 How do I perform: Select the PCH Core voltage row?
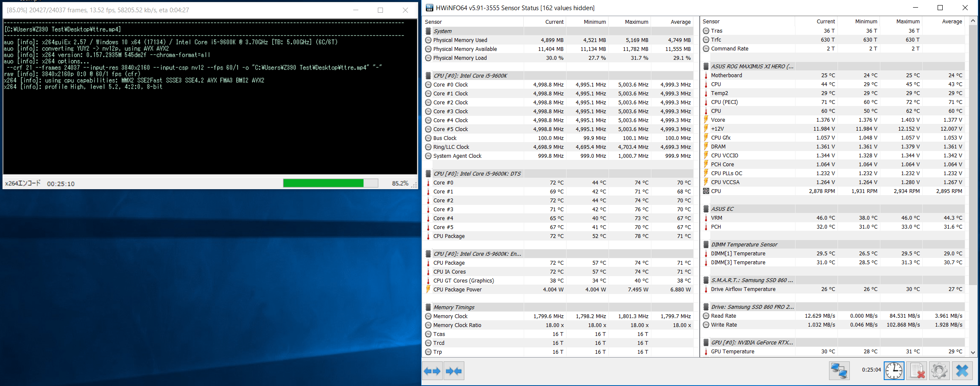click(x=833, y=164)
